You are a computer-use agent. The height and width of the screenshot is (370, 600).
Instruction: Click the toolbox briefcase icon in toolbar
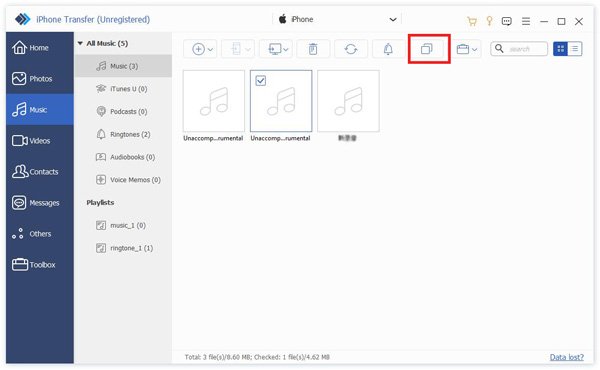click(463, 49)
